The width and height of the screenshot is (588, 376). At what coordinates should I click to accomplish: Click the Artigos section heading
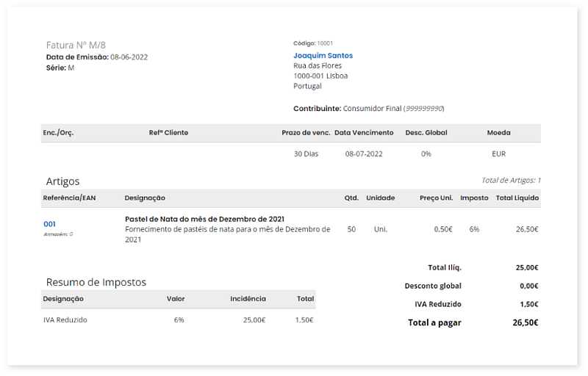point(62,181)
